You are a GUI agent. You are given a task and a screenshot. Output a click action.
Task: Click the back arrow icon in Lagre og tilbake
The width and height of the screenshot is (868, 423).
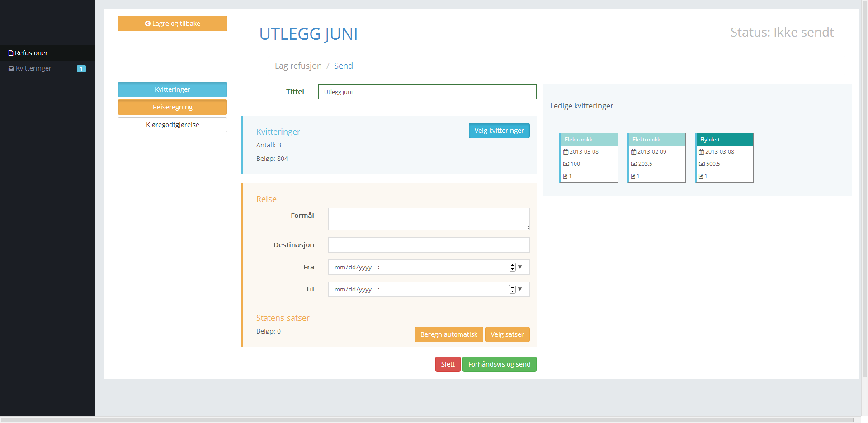point(147,23)
